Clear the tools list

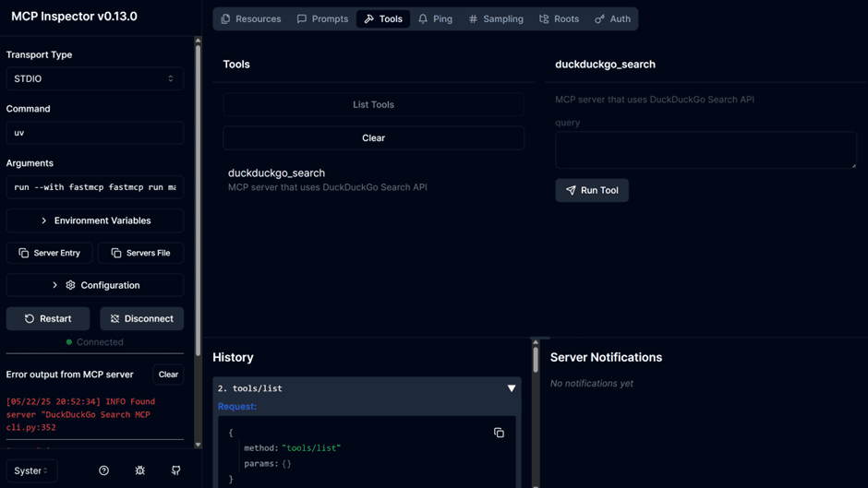374,137
